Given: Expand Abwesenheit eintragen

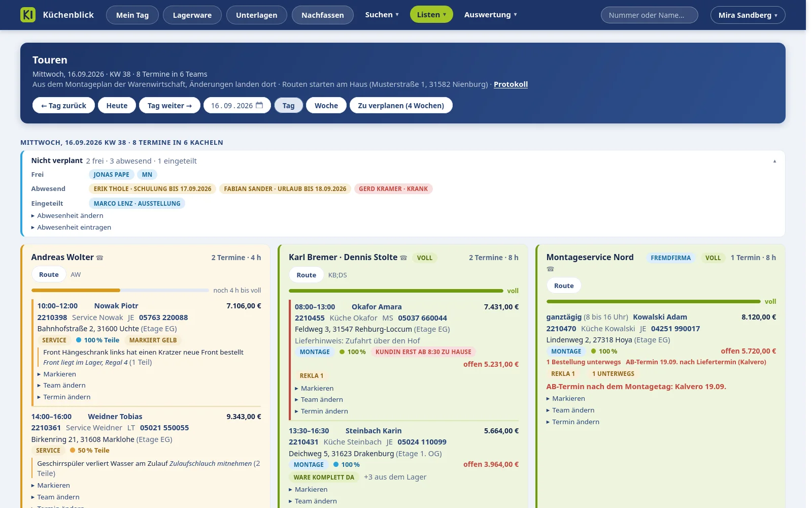Looking at the screenshot, I should pyautogui.click(x=72, y=227).
